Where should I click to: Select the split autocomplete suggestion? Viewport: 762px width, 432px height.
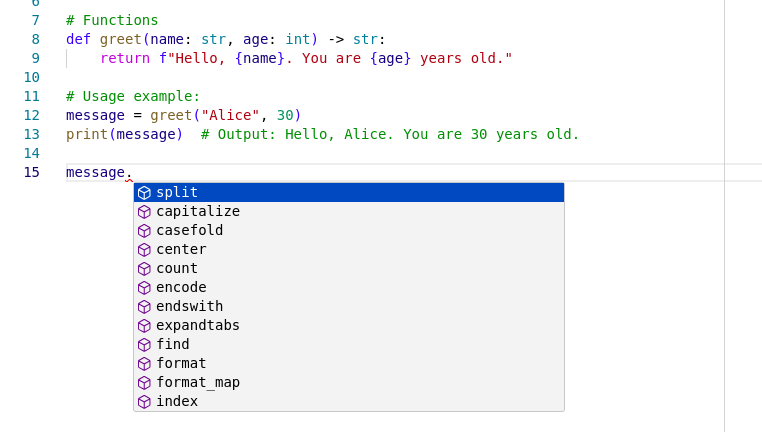pyautogui.click(x=177, y=192)
